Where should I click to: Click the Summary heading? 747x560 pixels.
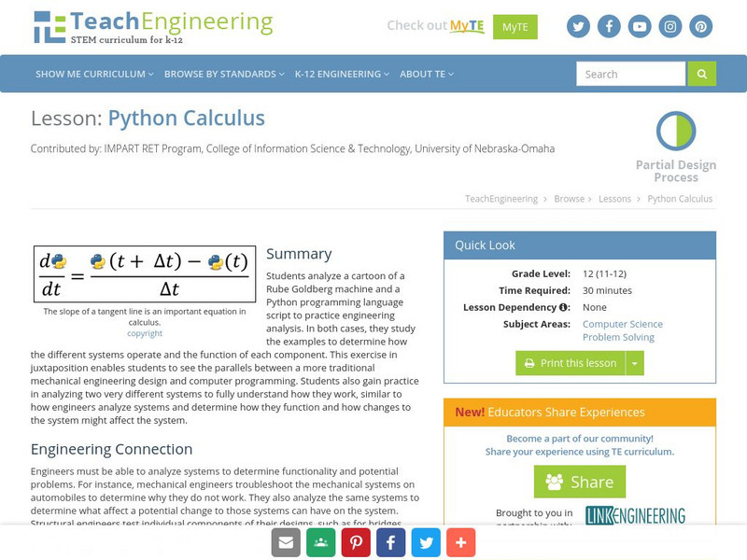coord(299,254)
